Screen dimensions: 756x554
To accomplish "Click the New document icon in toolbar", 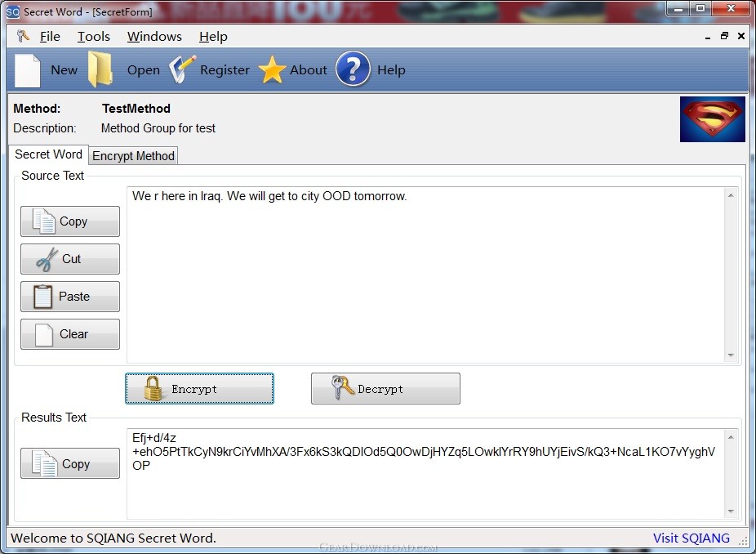I will [x=28, y=70].
